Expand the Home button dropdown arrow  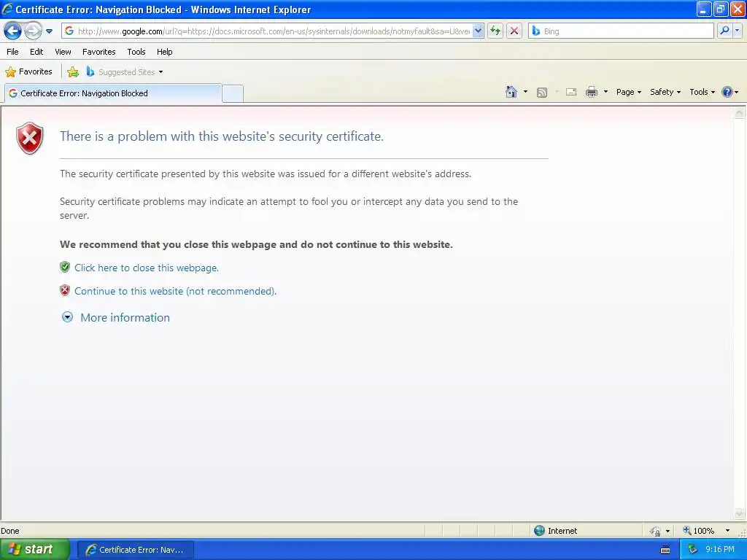tap(525, 92)
